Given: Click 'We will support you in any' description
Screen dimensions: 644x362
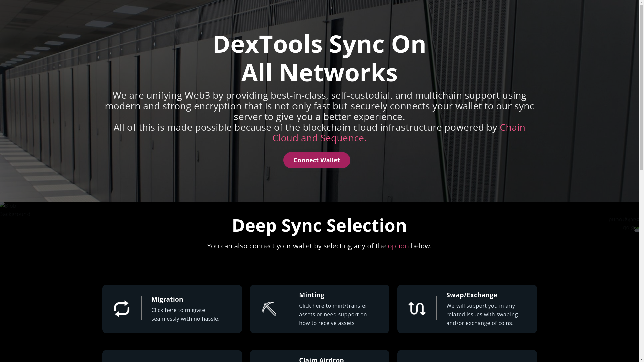Looking at the screenshot, I should point(482,314).
